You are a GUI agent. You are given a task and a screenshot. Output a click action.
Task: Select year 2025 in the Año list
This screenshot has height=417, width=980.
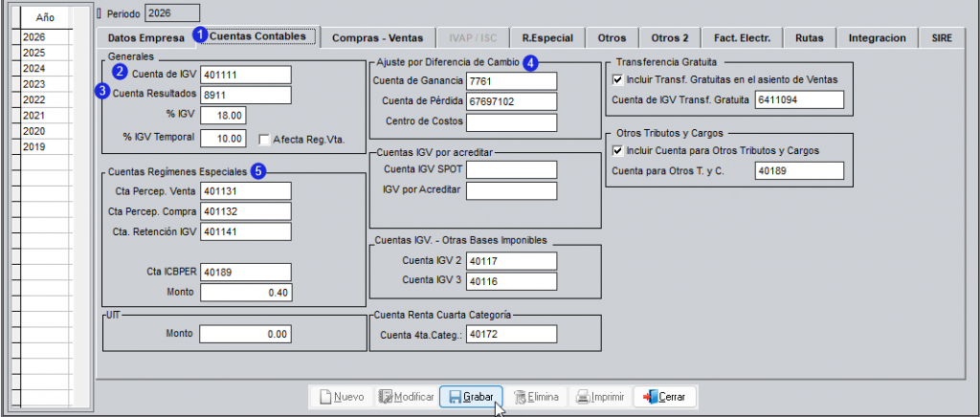46,53
